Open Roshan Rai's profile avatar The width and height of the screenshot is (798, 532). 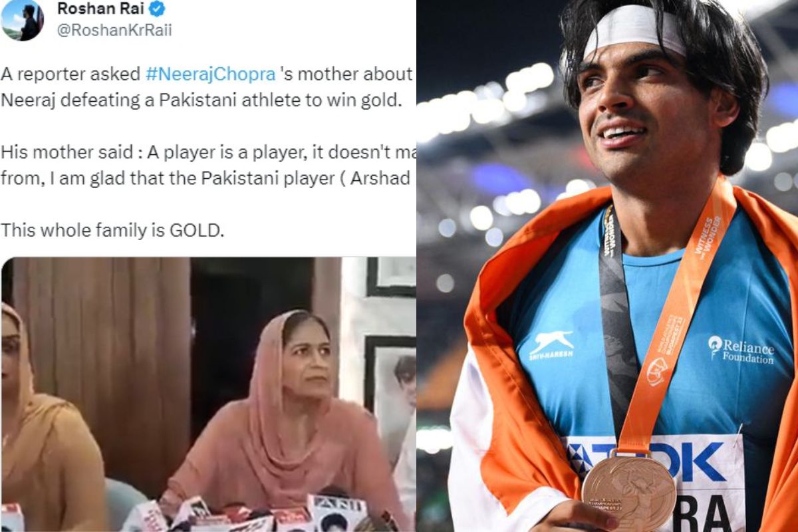point(23,20)
